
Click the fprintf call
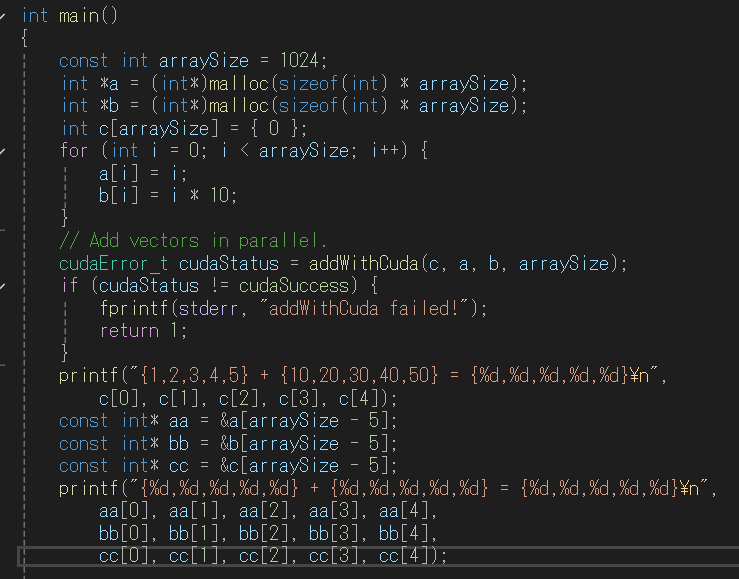point(134,309)
